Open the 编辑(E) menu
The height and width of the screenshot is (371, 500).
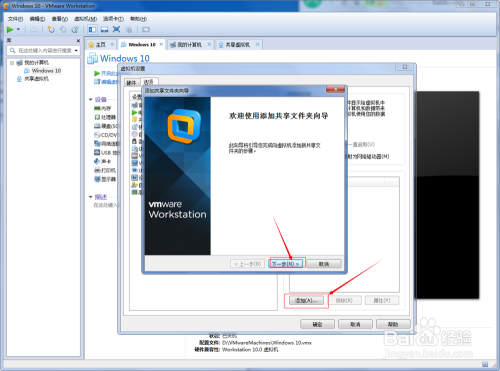coord(37,19)
